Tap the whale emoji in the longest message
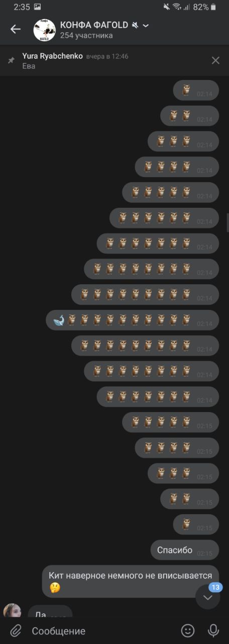This screenshot has width=229, height=644. click(x=59, y=320)
